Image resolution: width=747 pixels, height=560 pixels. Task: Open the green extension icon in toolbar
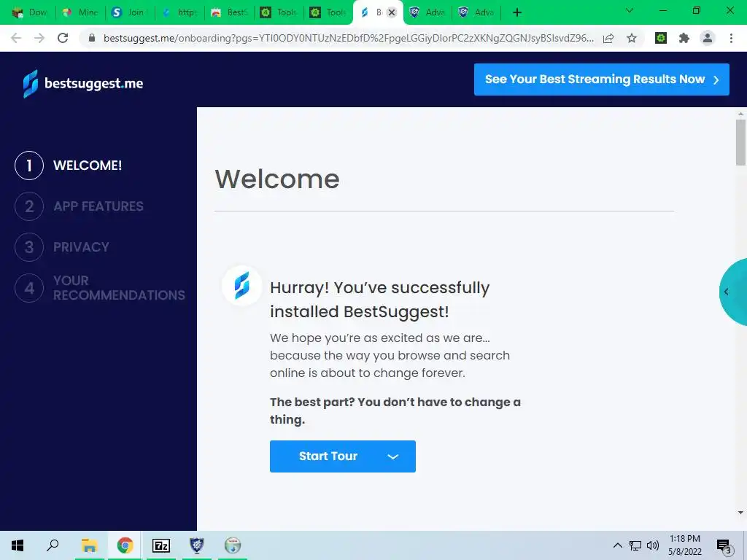click(x=661, y=38)
